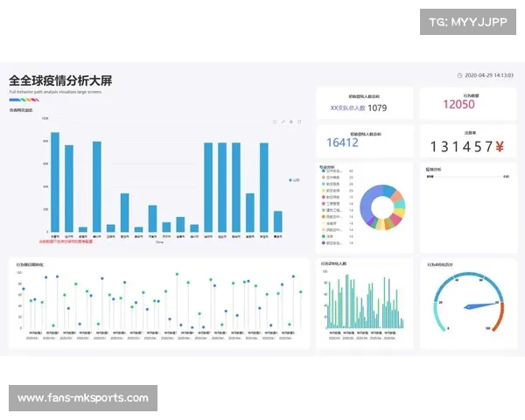Click the pink donut chart segment
The width and height of the screenshot is (525, 420).
point(395,219)
